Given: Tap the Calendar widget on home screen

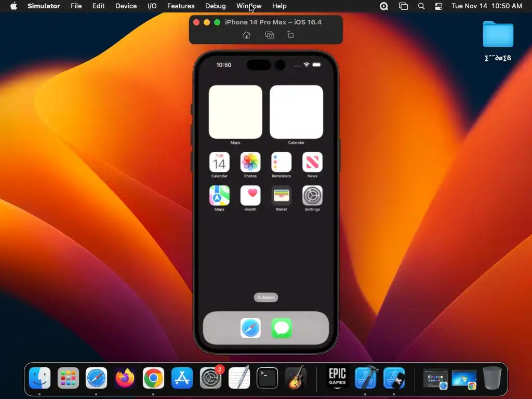Looking at the screenshot, I should click(x=296, y=112).
